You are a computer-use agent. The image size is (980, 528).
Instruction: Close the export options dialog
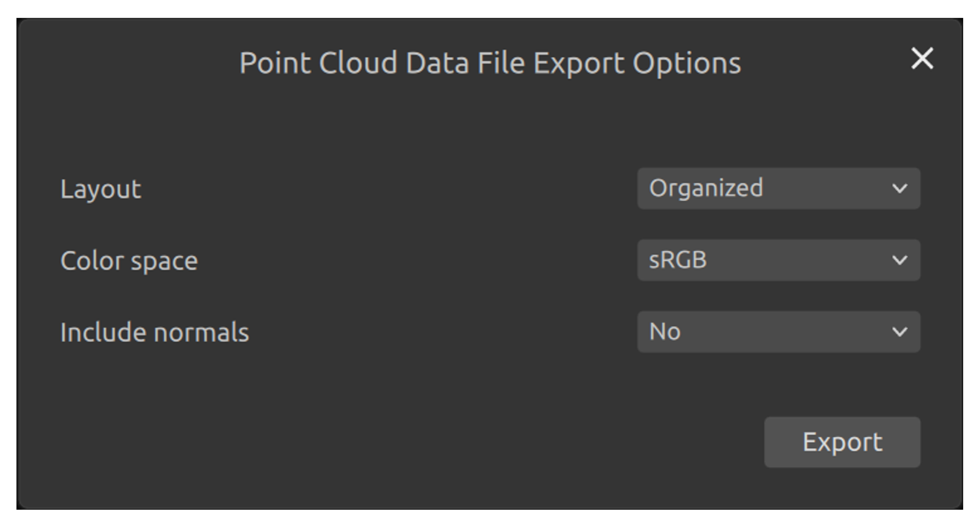point(922,59)
